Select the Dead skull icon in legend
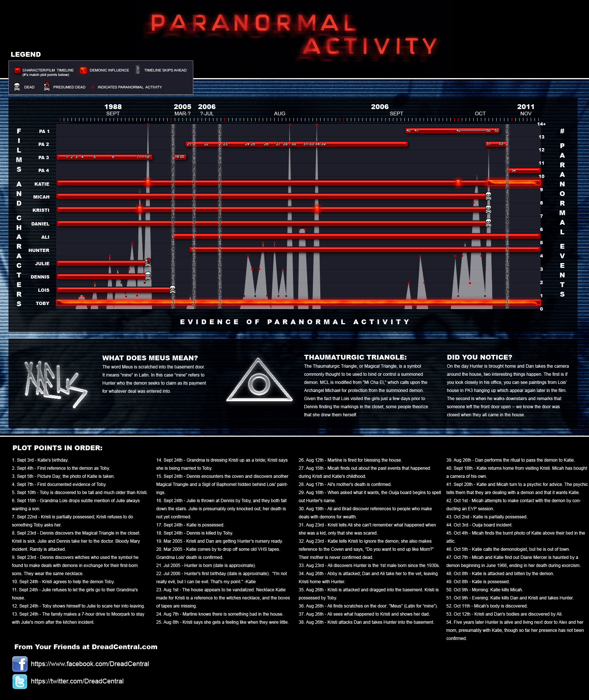The width and height of the screenshot is (589, 700). 17,87
